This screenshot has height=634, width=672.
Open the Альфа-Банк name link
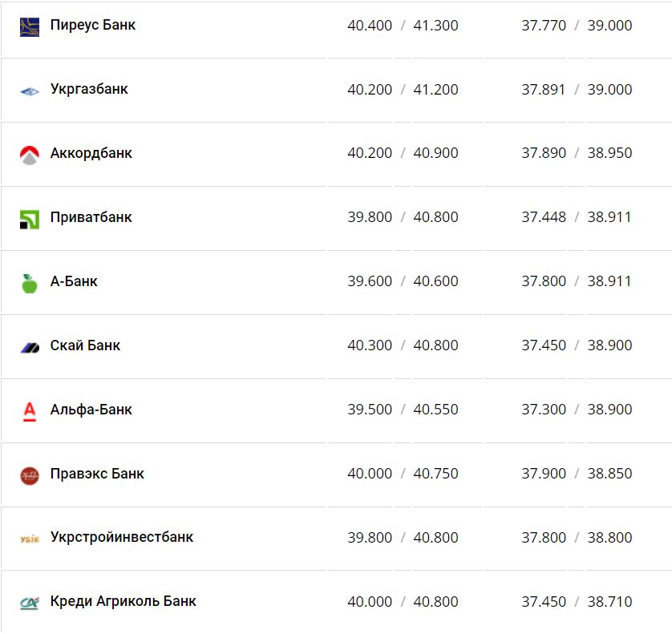tap(91, 410)
